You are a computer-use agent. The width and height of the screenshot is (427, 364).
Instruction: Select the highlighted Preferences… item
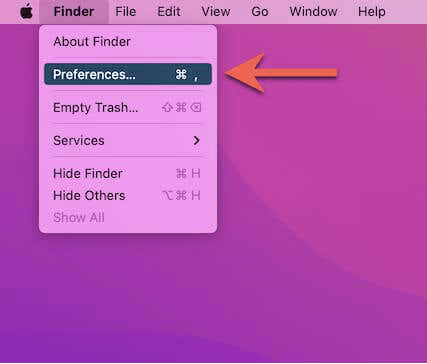click(128, 74)
